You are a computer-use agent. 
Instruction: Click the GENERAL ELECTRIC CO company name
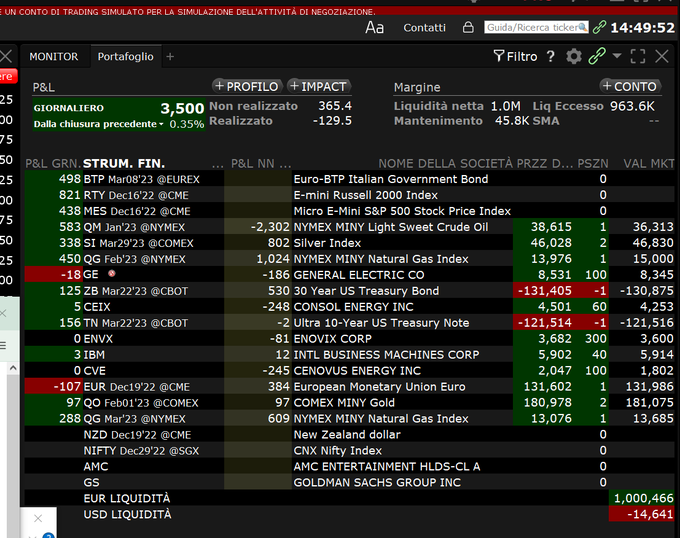tap(359, 275)
